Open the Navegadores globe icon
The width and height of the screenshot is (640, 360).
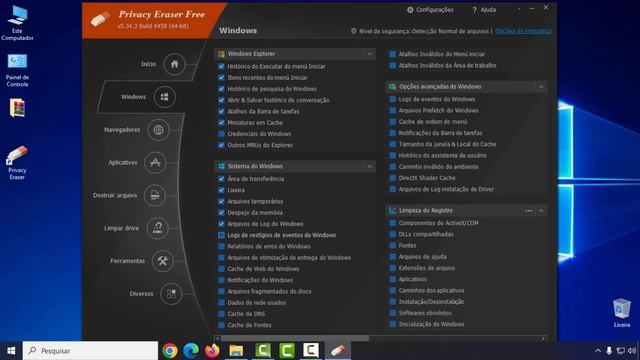(x=158, y=130)
